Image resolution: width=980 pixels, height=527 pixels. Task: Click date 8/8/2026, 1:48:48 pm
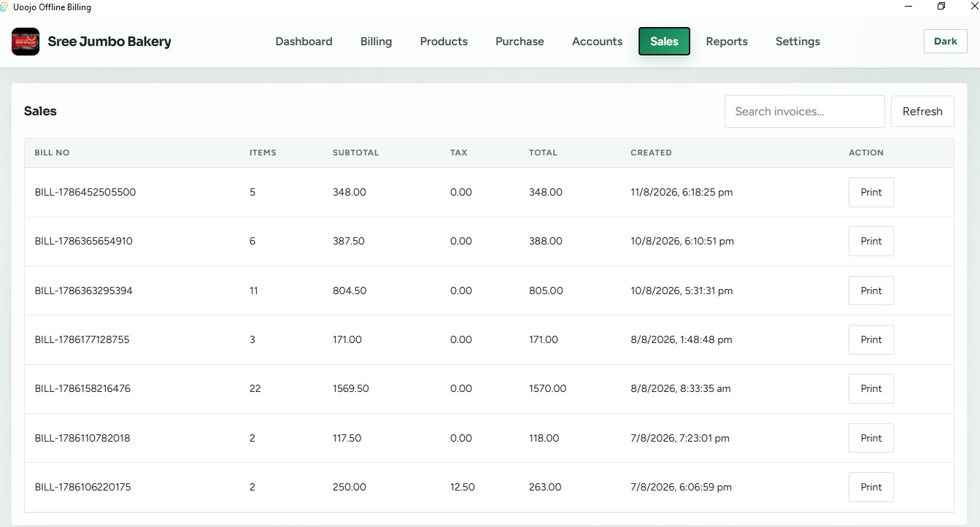pyautogui.click(x=682, y=339)
